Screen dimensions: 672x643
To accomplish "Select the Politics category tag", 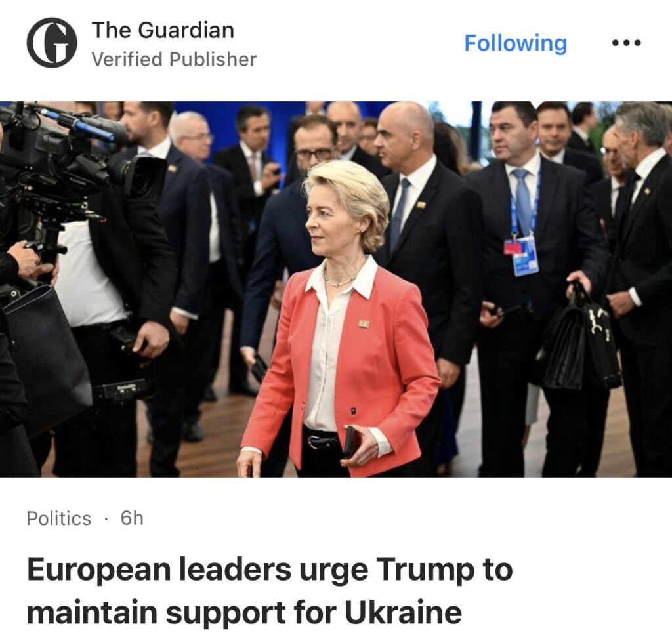I will coord(58,518).
